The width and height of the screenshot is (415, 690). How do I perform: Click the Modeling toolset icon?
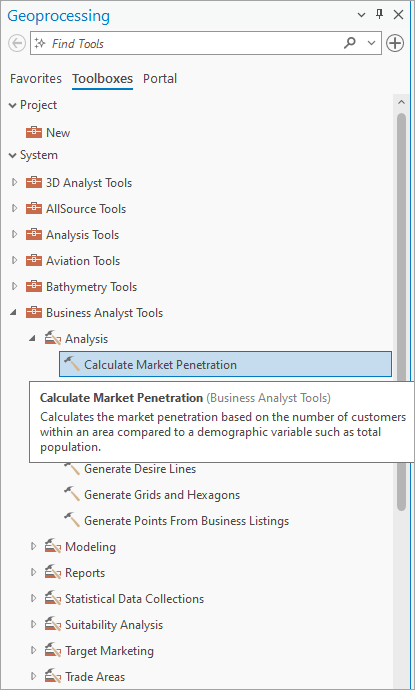point(53,546)
